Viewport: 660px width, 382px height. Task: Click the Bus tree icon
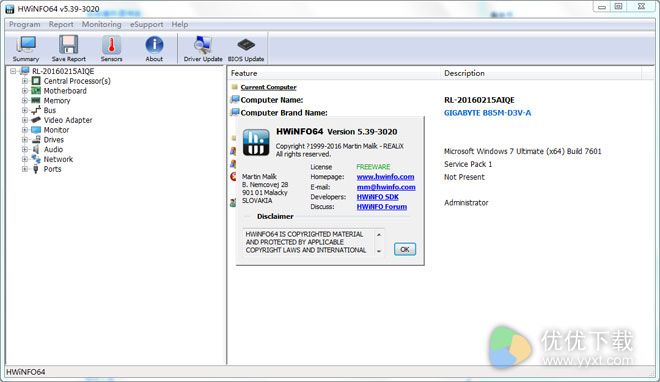coord(36,110)
